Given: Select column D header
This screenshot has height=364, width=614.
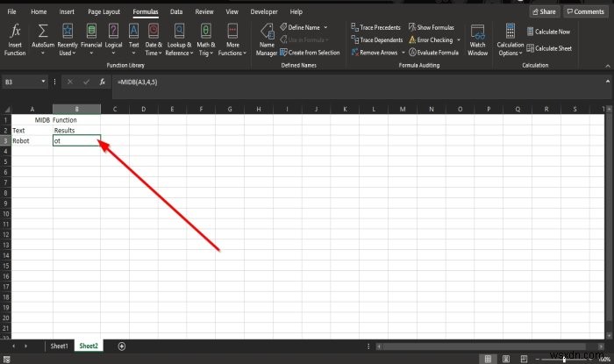Looking at the screenshot, I should tap(144, 109).
